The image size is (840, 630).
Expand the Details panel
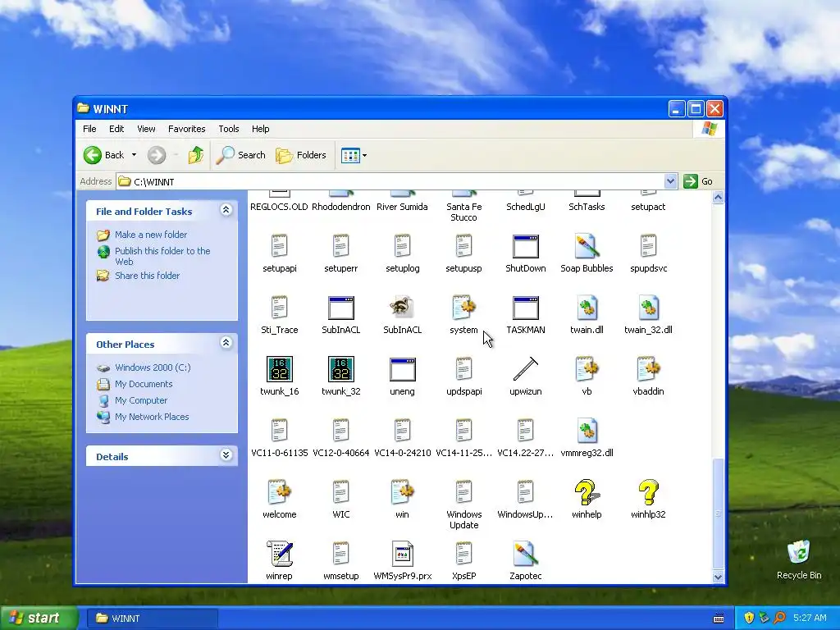click(226, 455)
